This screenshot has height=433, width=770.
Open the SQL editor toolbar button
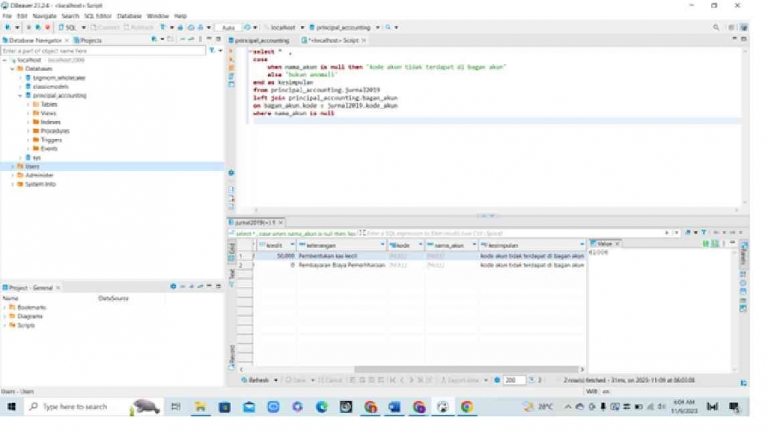pos(69,27)
